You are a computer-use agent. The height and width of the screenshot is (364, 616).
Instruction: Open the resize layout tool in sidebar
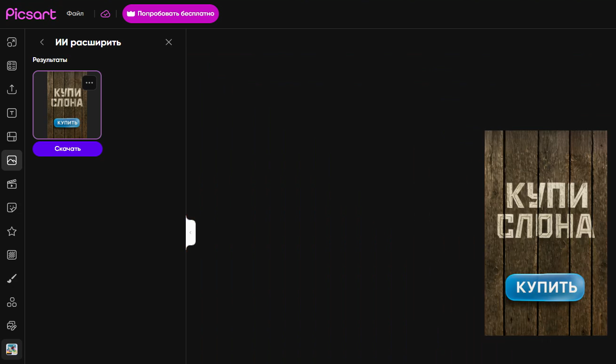point(12,42)
